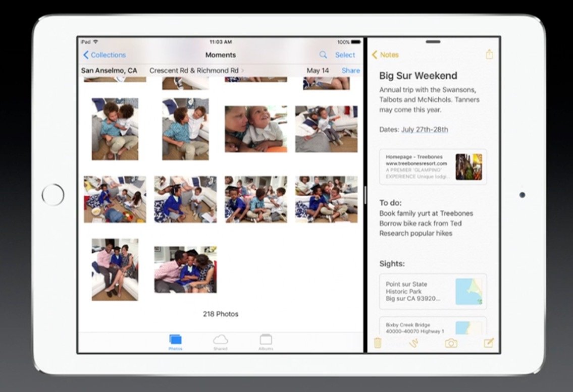Tap the '218 Photos' count label
The height and width of the screenshot is (392, 573).
pyautogui.click(x=221, y=314)
